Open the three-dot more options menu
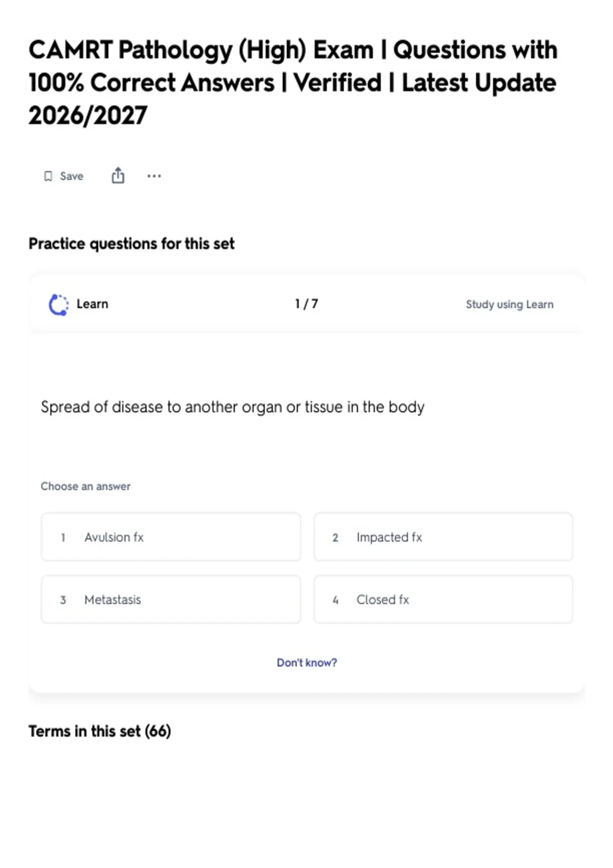This screenshot has height=868, width=613. tap(154, 176)
